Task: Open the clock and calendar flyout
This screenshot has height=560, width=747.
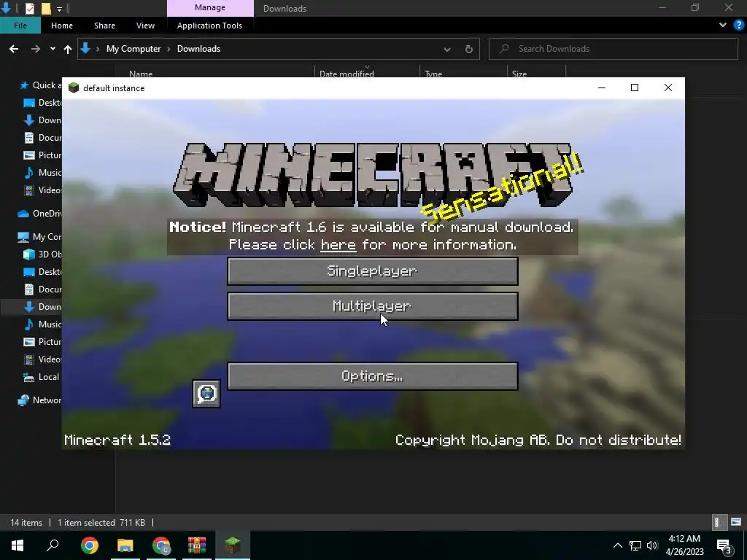Action: click(684, 545)
